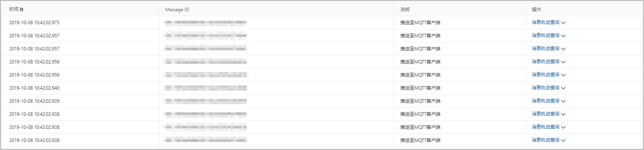Expand the chevron arrow in the 10:42:02.940 row
The image size is (644, 150).
click(563, 88)
